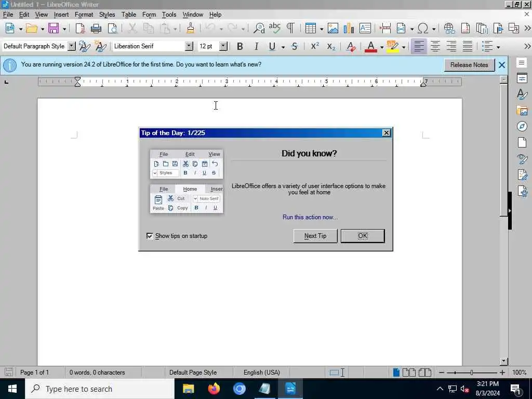Set Align Right paragraph alignment
532x399 pixels.
point(451,46)
